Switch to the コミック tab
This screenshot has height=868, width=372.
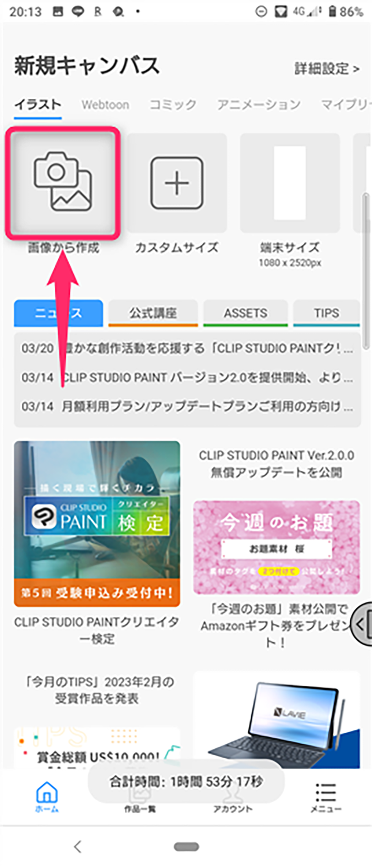[x=173, y=105]
